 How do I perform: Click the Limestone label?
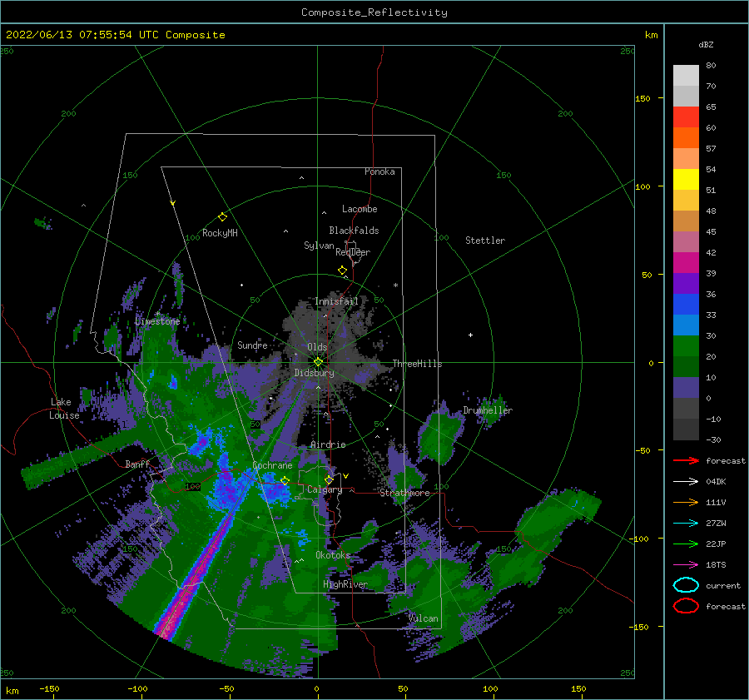click(x=157, y=321)
